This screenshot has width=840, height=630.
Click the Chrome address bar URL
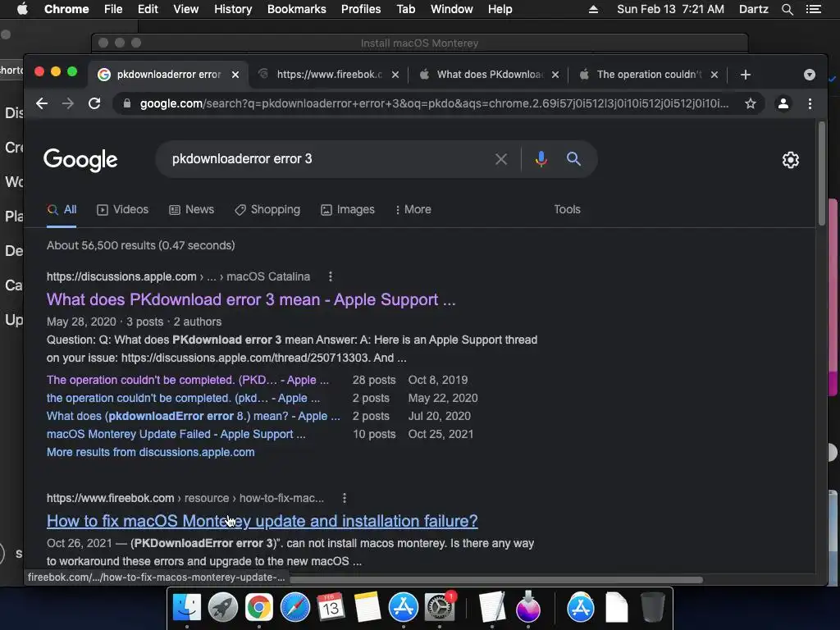tap(434, 103)
